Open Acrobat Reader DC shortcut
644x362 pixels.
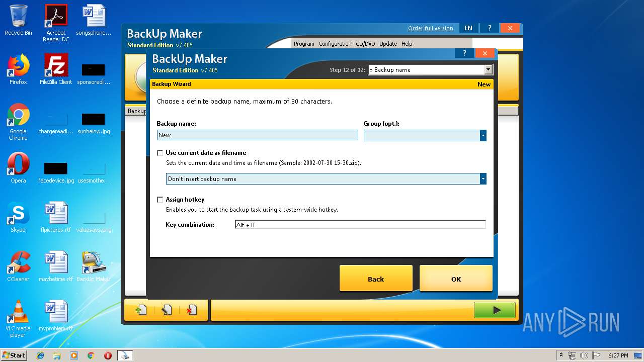tap(56, 23)
